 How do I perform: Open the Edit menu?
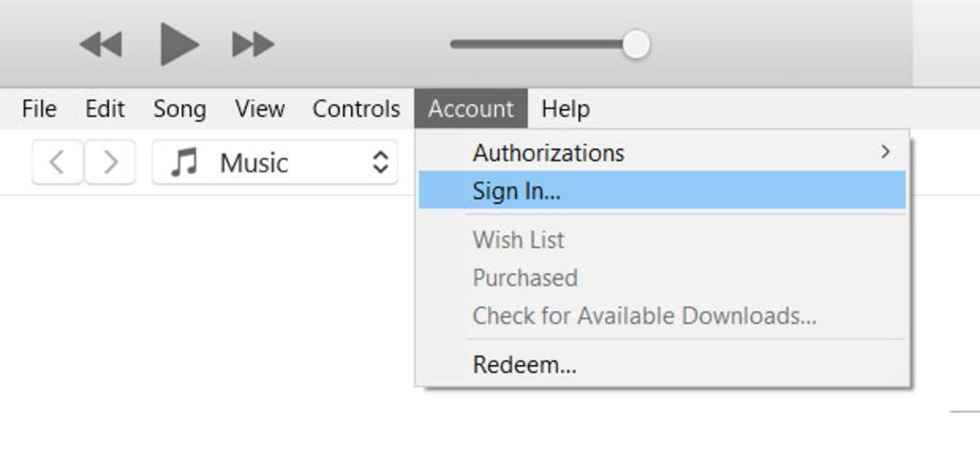pyautogui.click(x=105, y=109)
